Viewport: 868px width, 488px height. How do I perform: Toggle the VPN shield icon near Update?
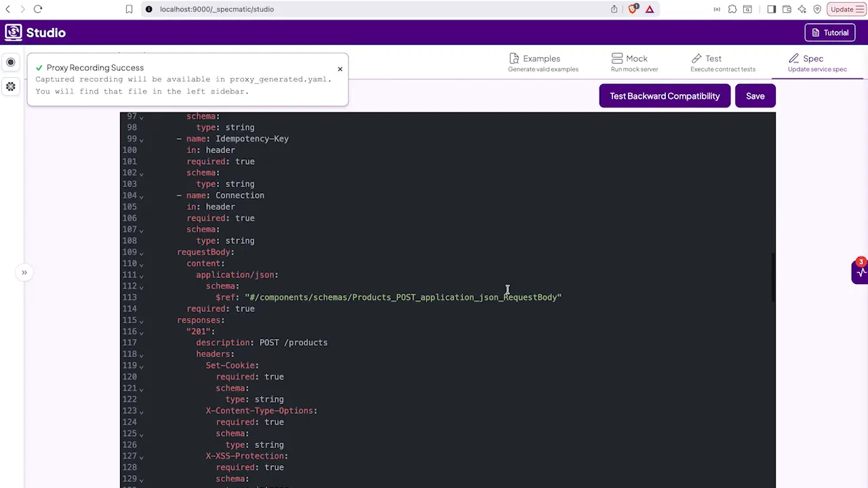coord(817,9)
